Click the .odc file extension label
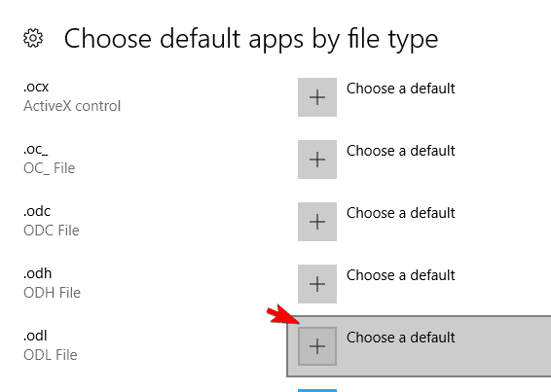This screenshot has width=551, height=392. point(37,211)
